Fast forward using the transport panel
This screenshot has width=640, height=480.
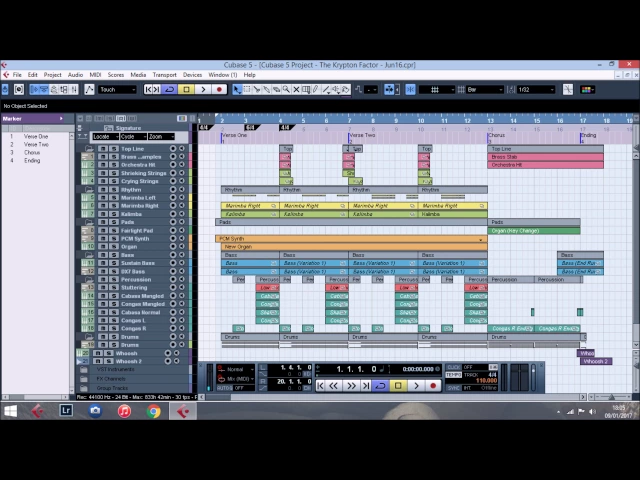(x=351, y=385)
